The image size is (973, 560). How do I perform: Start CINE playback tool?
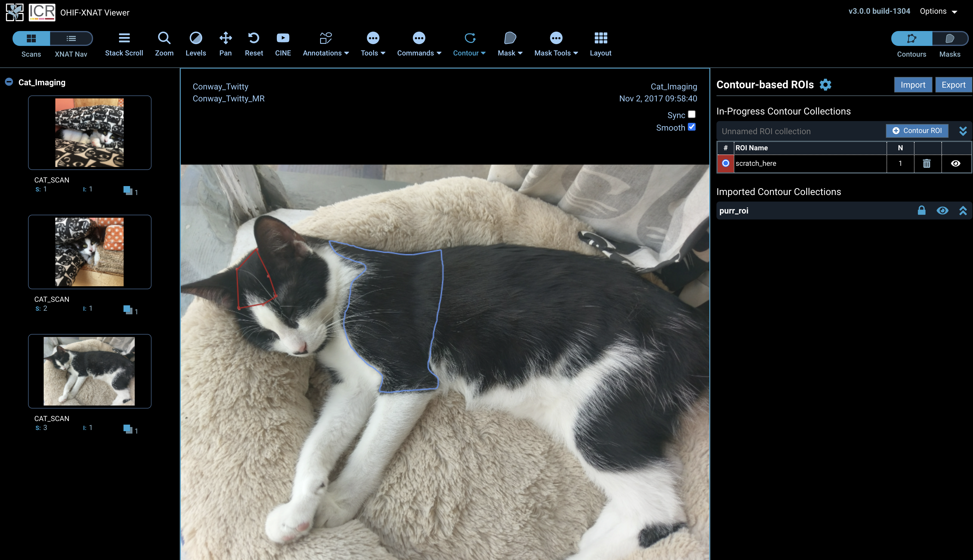coord(283,44)
